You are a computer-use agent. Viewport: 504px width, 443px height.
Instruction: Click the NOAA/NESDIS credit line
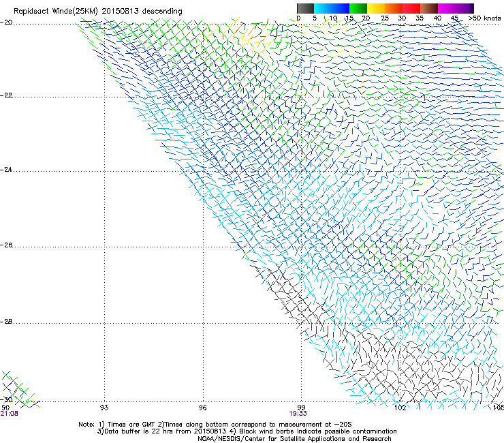tap(294, 439)
